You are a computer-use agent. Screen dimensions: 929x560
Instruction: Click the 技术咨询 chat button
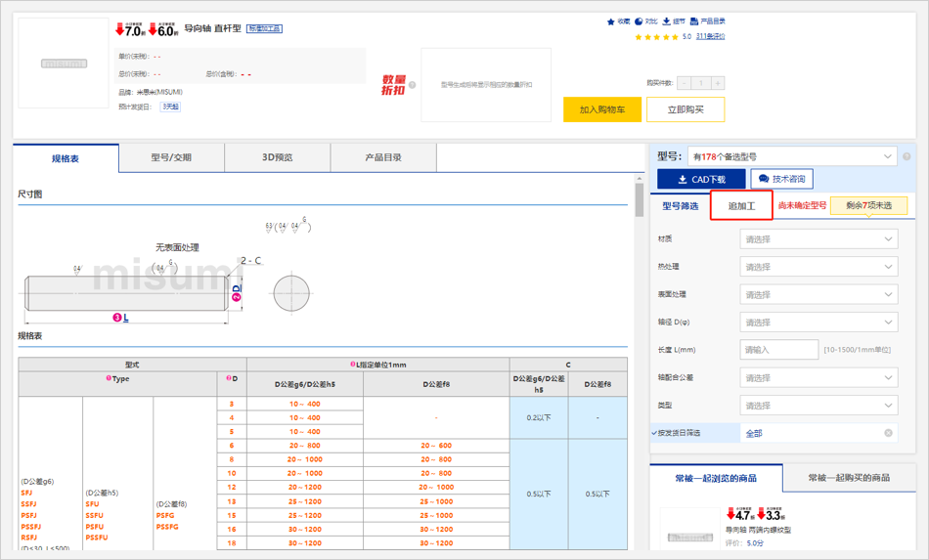[x=781, y=180]
